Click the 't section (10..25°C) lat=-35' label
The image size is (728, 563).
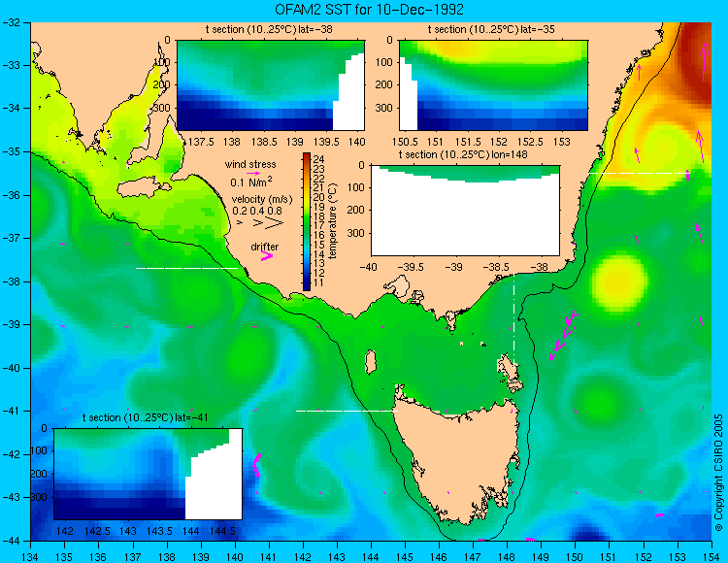pos(491,29)
